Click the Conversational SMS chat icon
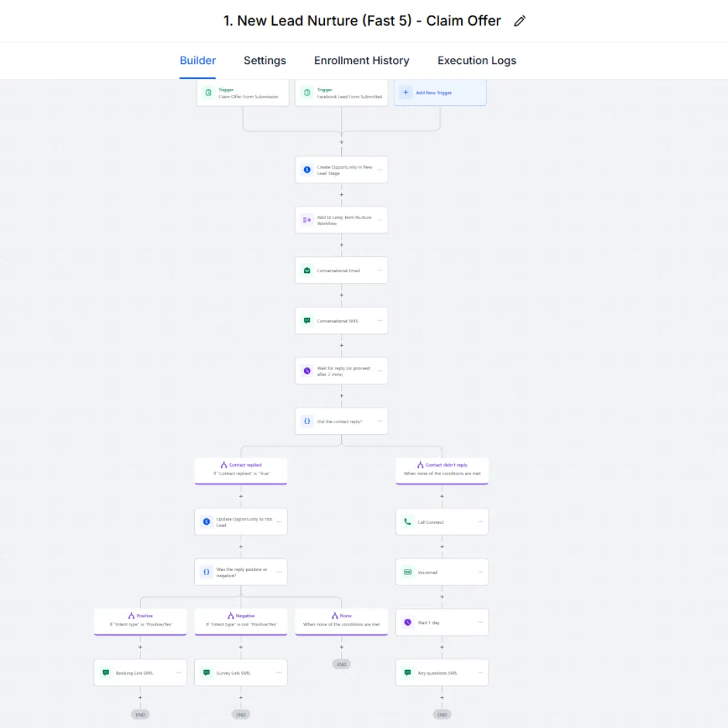 (307, 321)
